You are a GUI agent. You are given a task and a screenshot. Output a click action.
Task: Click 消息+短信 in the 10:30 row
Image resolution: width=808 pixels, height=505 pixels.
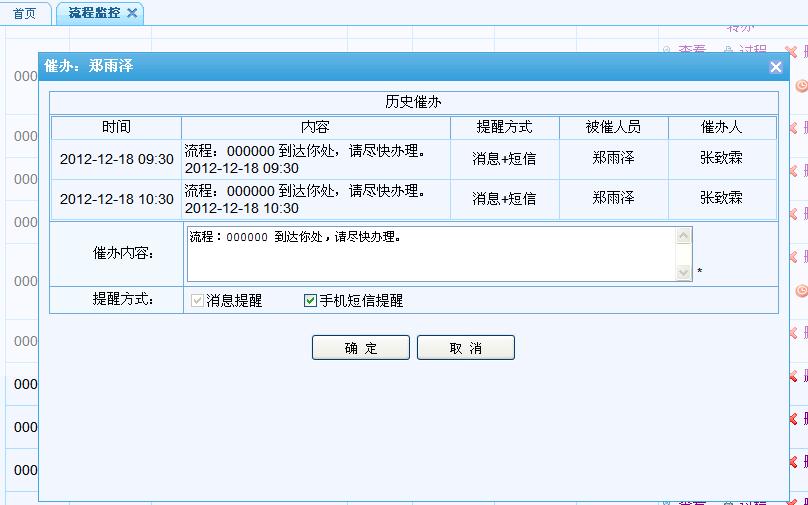tap(504, 198)
